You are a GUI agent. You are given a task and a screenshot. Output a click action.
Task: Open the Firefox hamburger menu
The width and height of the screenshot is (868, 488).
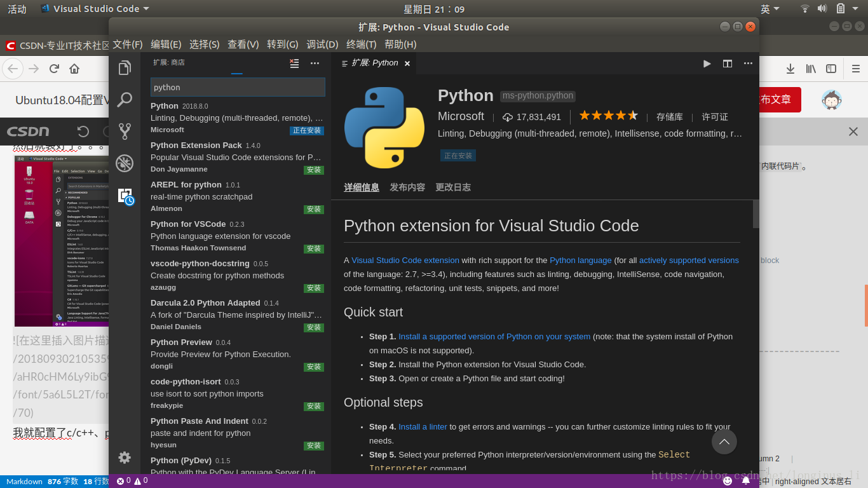pyautogui.click(x=855, y=69)
